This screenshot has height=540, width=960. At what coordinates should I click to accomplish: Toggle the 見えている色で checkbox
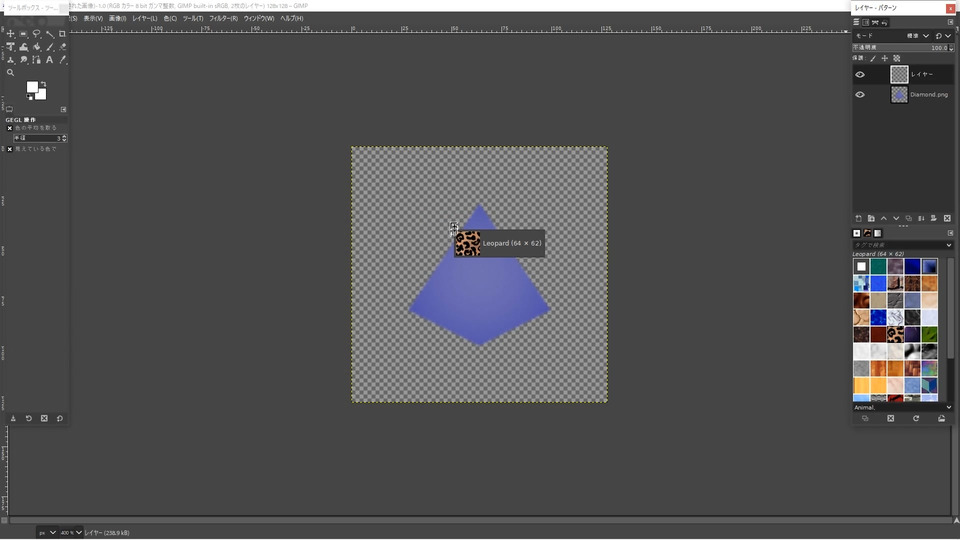coord(10,149)
